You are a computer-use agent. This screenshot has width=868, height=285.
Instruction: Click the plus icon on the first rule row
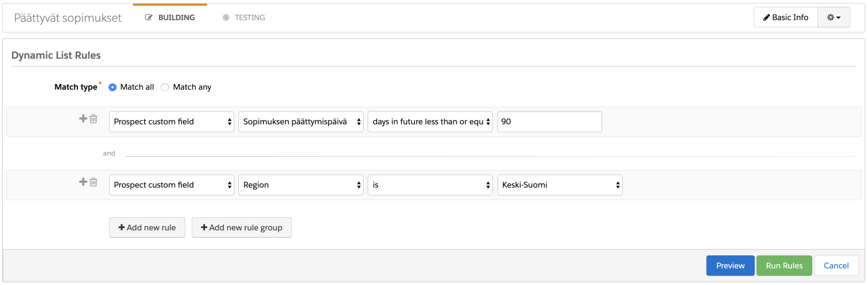coord(83,118)
